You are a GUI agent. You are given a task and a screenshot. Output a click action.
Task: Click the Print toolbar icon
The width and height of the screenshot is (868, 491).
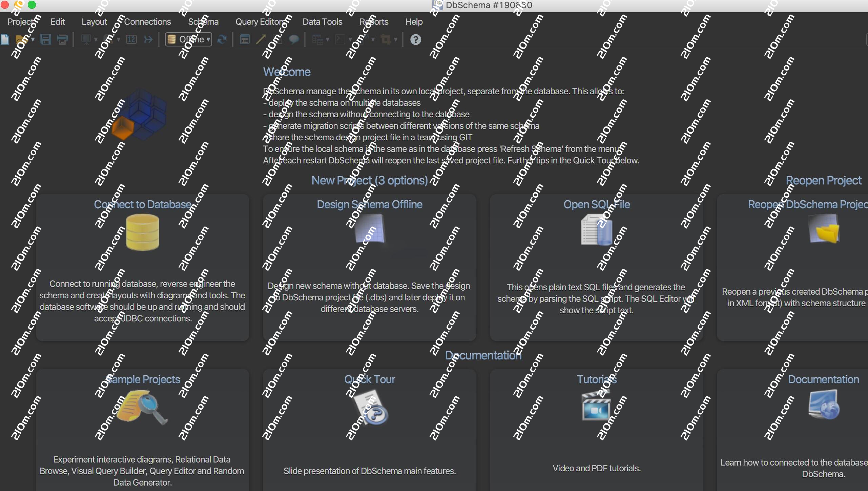tap(62, 40)
